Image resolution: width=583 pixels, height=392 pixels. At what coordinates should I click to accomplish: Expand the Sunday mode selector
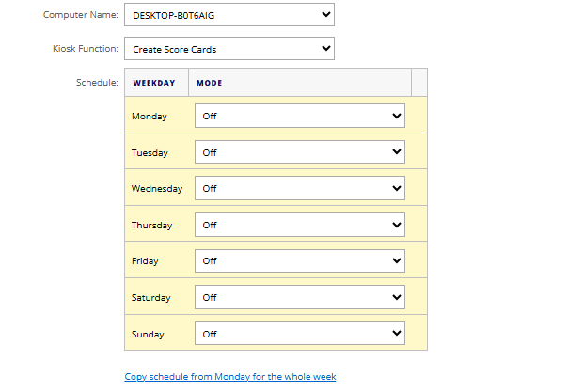pos(299,334)
